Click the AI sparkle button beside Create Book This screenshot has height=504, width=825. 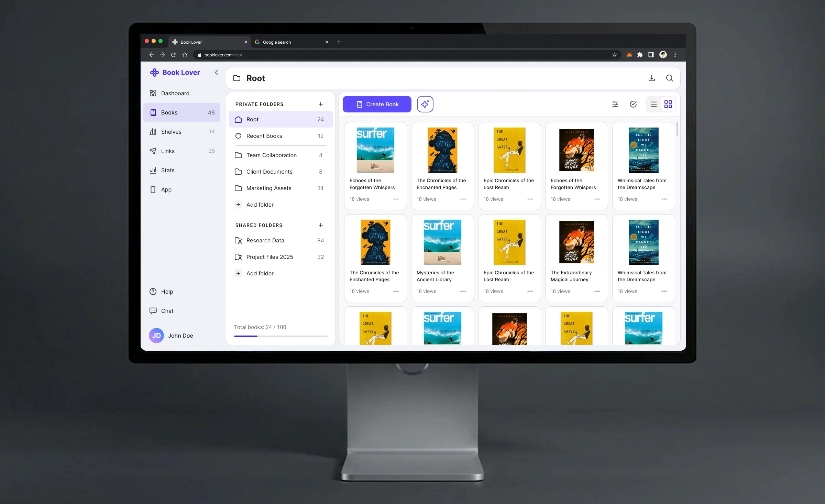425,104
